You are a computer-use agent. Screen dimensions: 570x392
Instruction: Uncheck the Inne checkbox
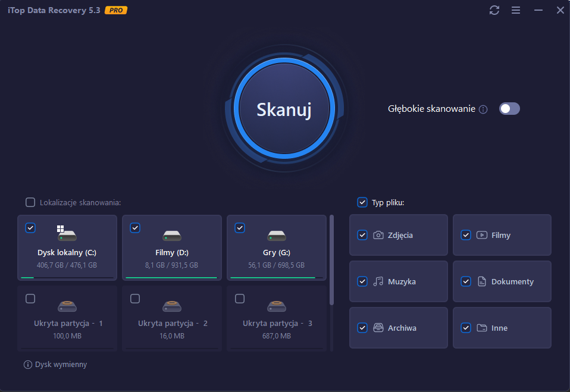[466, 328]
